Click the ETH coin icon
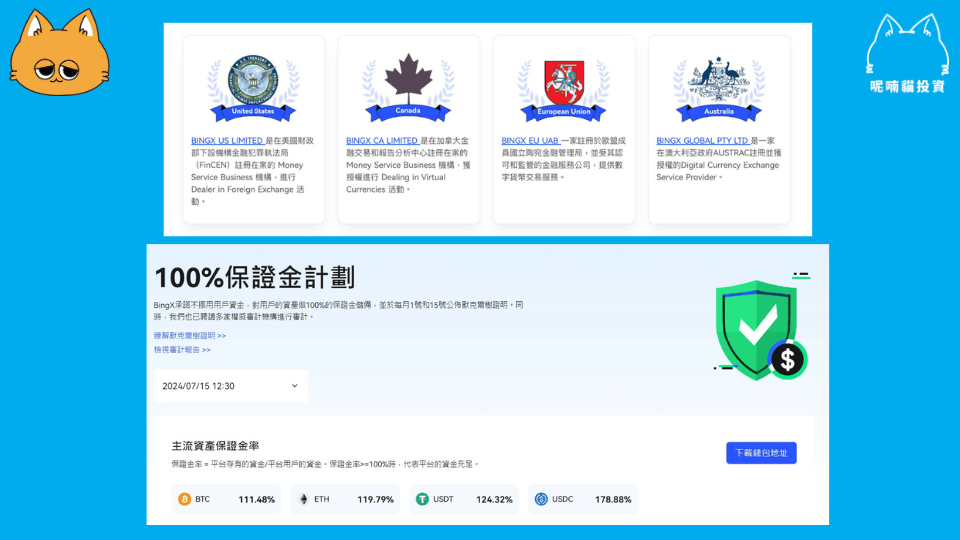 click(x=303, y=499)
